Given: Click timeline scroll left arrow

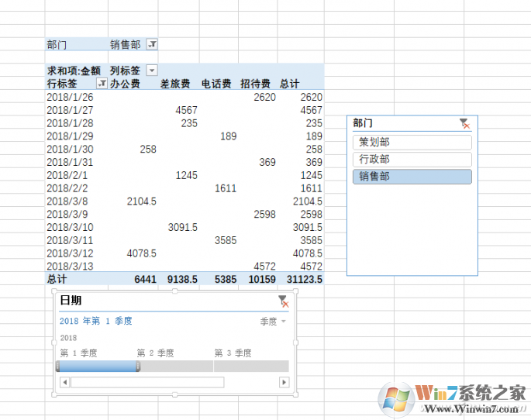Looking at the screenshot, I should 64,383.
